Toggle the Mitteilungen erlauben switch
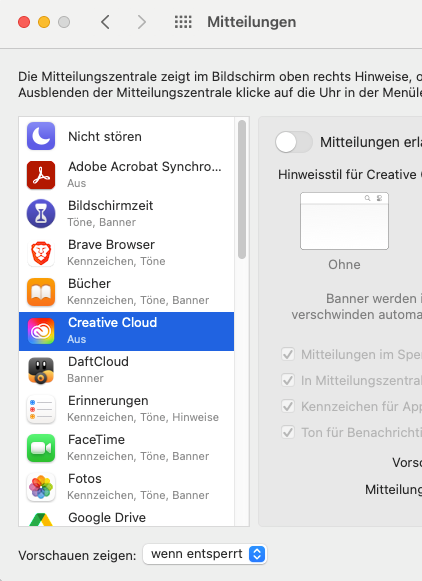The width and height of the screenshot is (422, 581). click(294, 142)
